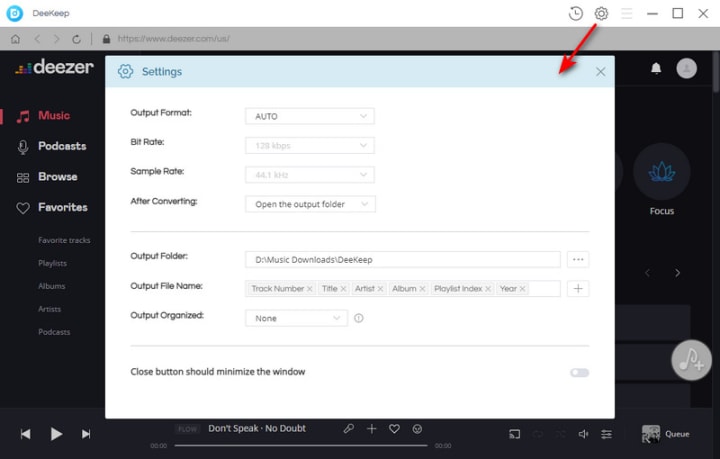Close the Settings dialog
This screenshot has height=459, width=720.
(600, 72)
